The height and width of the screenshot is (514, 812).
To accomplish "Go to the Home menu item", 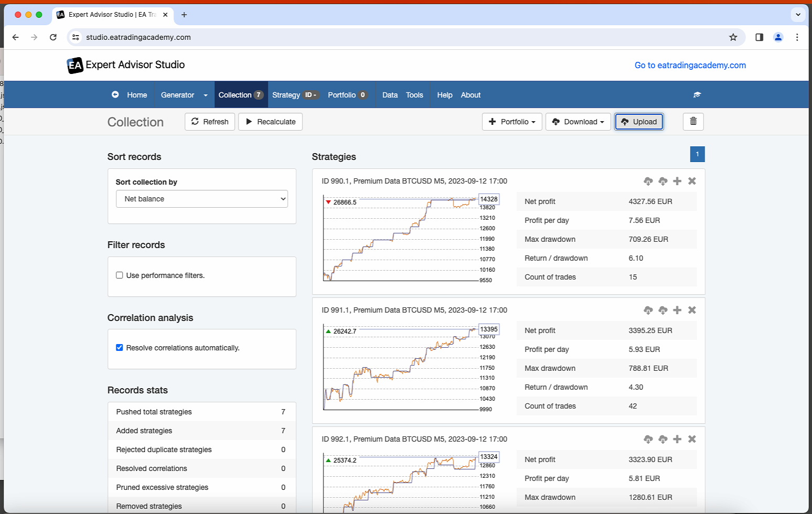I will [x=137, y=95].
